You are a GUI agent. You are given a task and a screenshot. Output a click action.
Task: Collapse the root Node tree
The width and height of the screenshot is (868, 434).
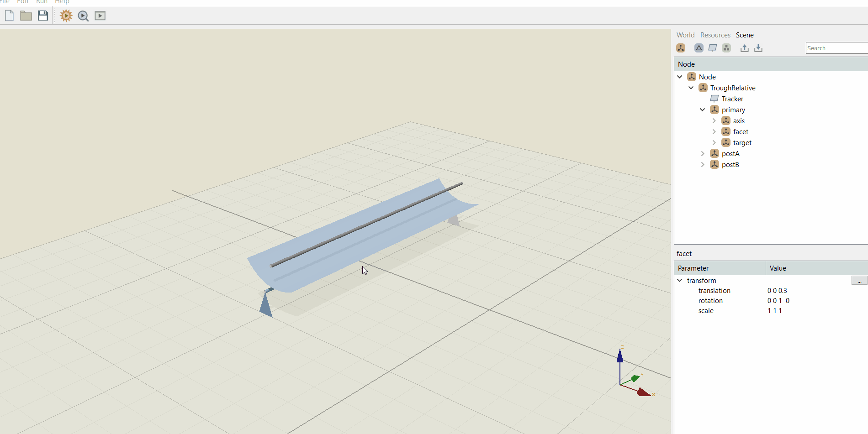(680, 77)
